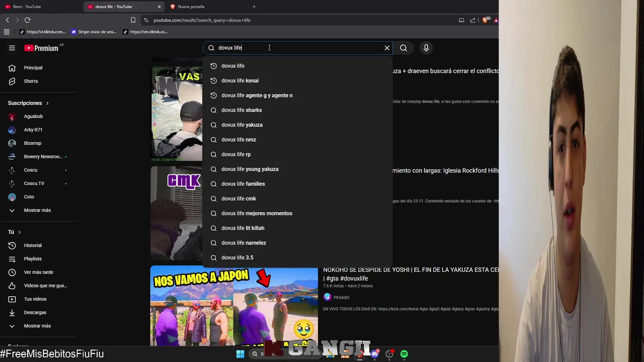
Task: Pick suggestion 'dovux life lit killah'
Action: tap(297, 228)
